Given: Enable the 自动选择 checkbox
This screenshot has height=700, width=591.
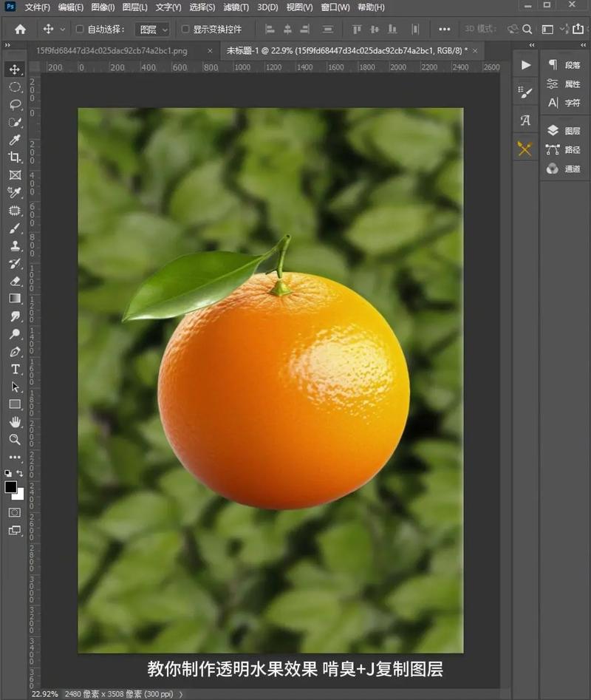Looking at the screenshot, I should (x=80, y=30).
